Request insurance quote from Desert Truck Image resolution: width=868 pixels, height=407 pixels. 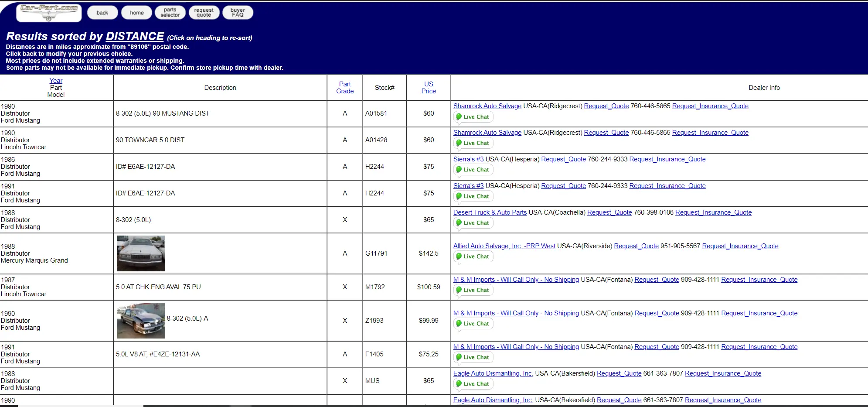pyautogui.click(x=714, y=212)
